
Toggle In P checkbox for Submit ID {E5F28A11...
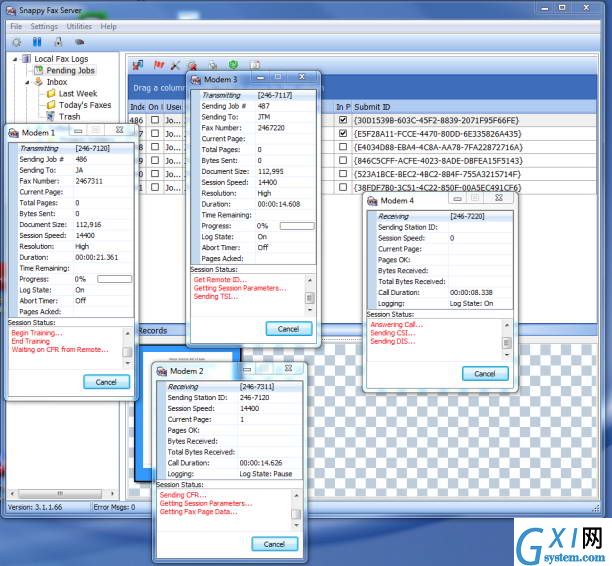343,133
